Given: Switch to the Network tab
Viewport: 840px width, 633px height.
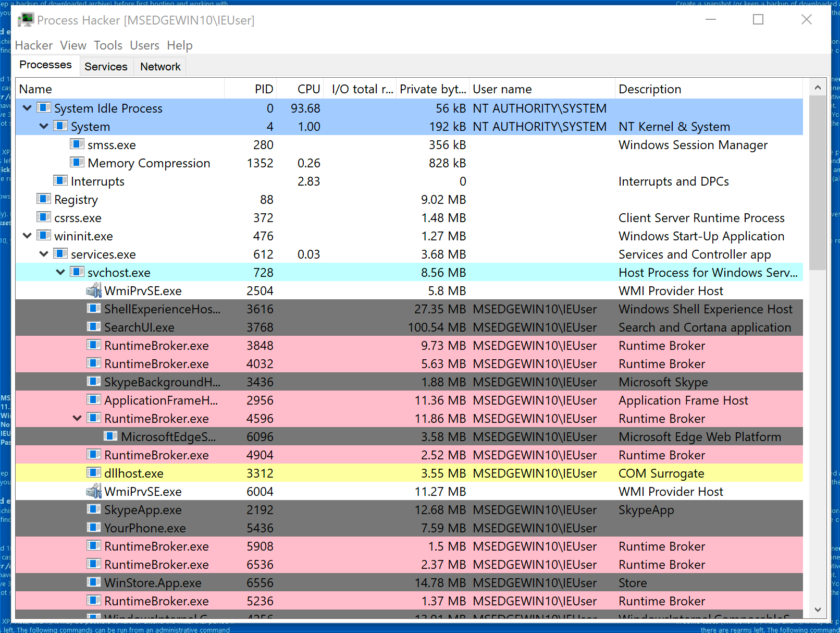Looking at the screenshot, I should [160, 66].
